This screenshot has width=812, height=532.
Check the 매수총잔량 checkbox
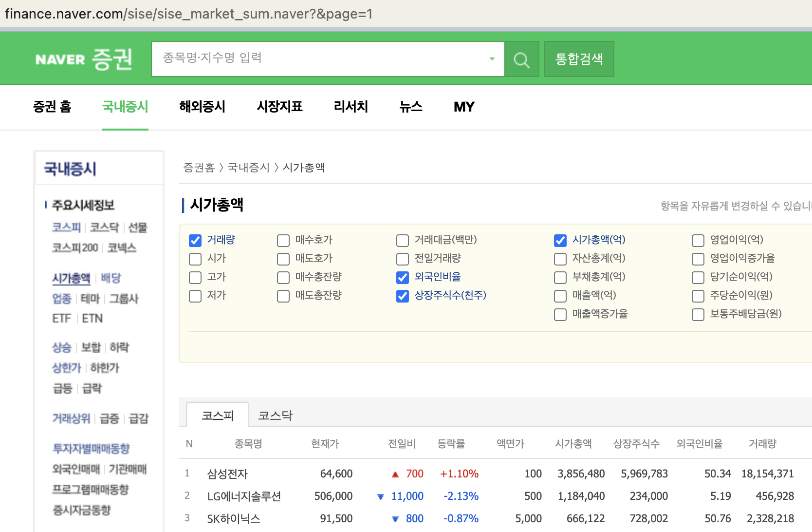[x=283, y=277]
